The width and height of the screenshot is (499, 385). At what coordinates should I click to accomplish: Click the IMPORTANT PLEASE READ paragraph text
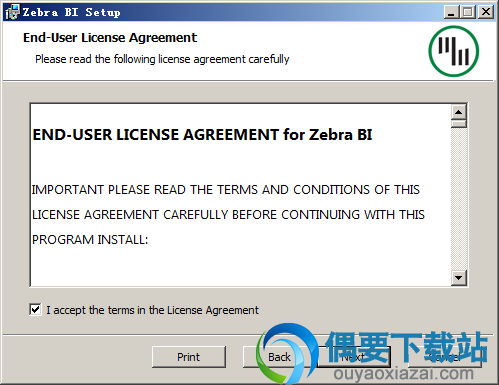click(x=228, y=214)
